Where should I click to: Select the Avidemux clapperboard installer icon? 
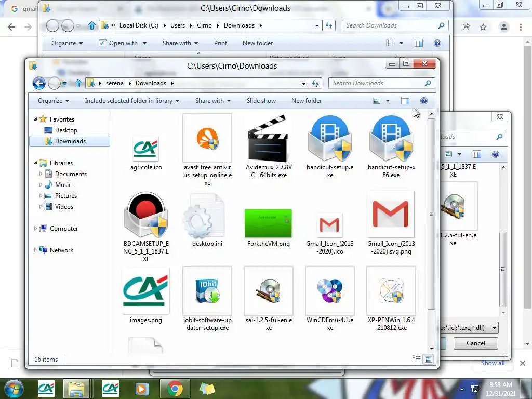(269, 138)
